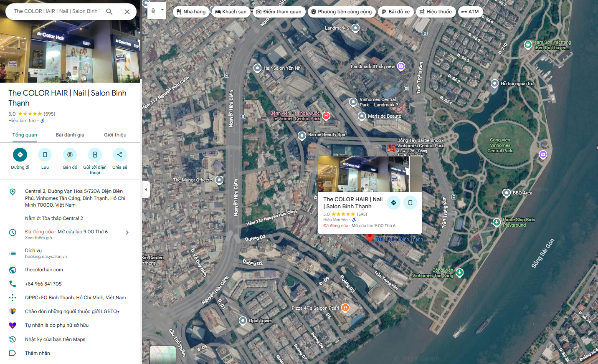Clear search with the X icon

(127, 12)
